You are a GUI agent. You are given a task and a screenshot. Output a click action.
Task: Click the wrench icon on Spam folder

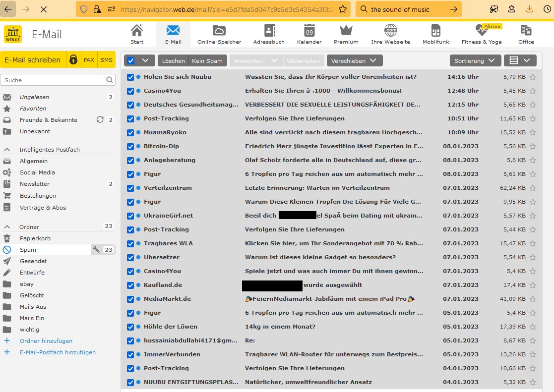pyautogui.click(x=96, y=250)
